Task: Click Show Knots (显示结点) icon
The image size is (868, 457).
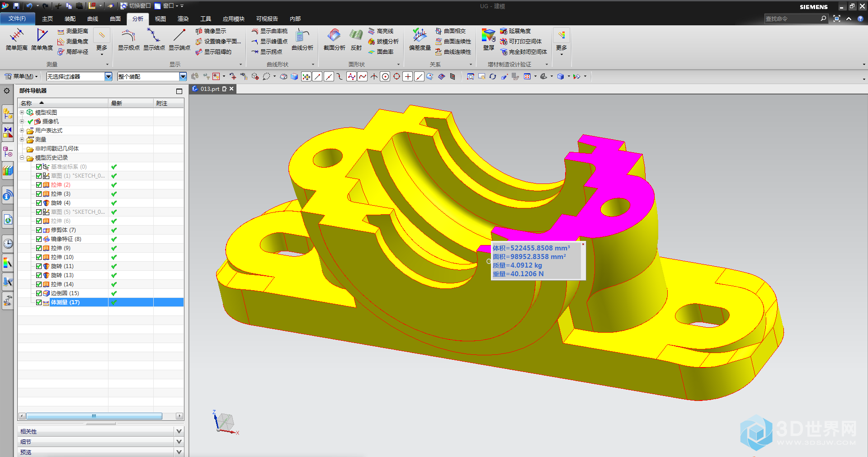Action: point(154,35)
